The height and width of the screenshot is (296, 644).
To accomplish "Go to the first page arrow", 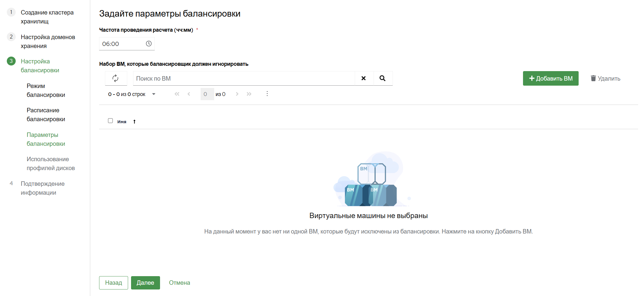I will [177, 94].
